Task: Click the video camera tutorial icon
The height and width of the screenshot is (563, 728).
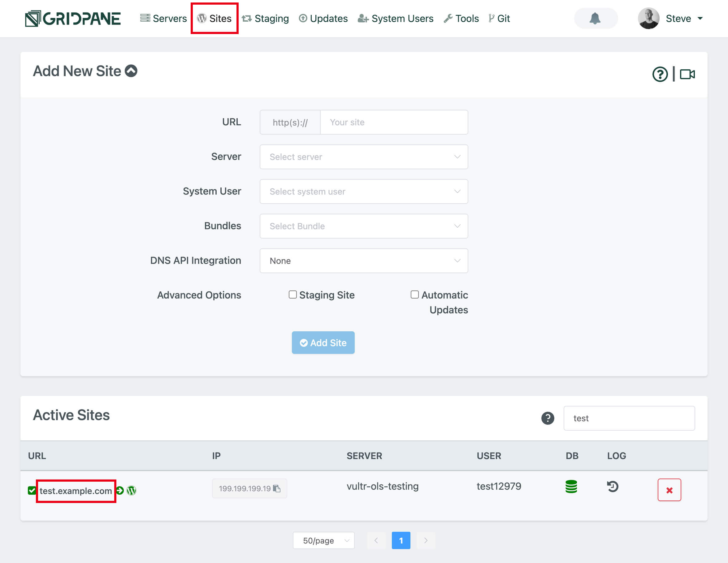Action: point(687,74)
